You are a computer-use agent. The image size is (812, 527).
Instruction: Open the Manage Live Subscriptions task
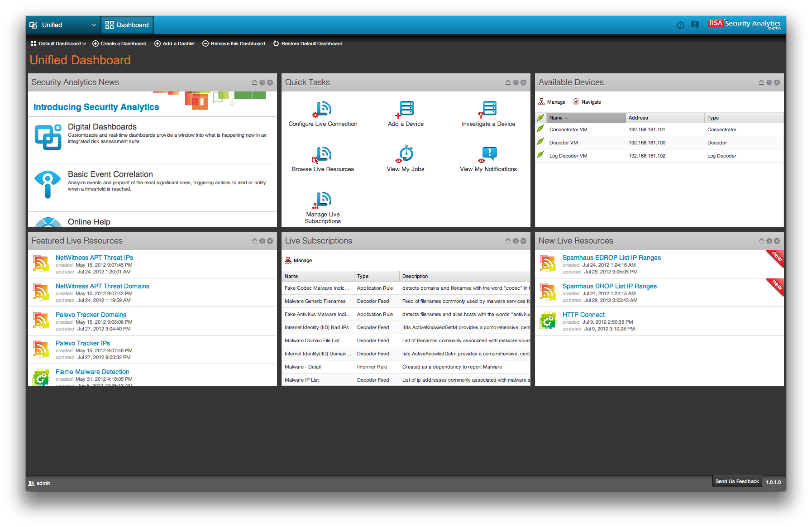coord(323,200)
